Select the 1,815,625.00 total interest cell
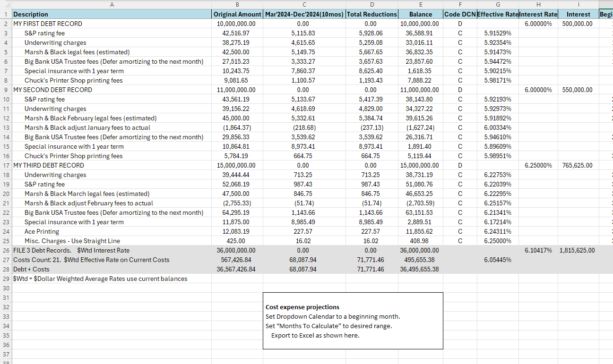Image resolution: width=613 pixels, height=364 pixels. (578, 250)
